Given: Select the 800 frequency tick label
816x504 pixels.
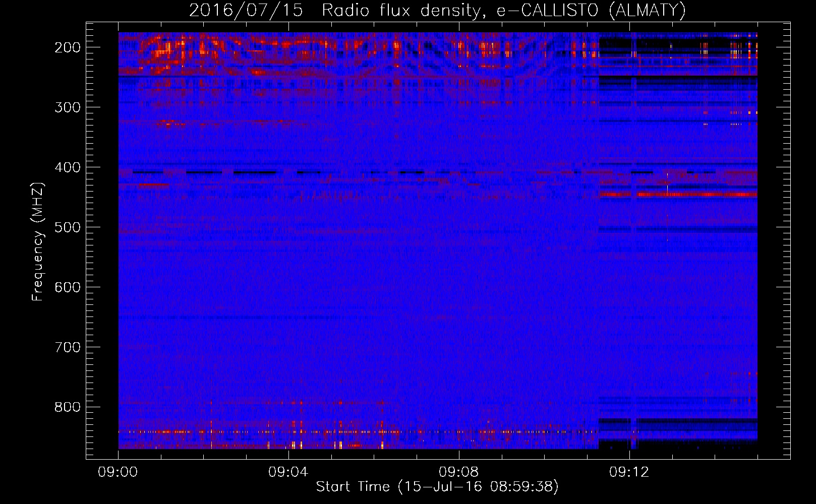Looking at the screenshot, I should (68, 407).
